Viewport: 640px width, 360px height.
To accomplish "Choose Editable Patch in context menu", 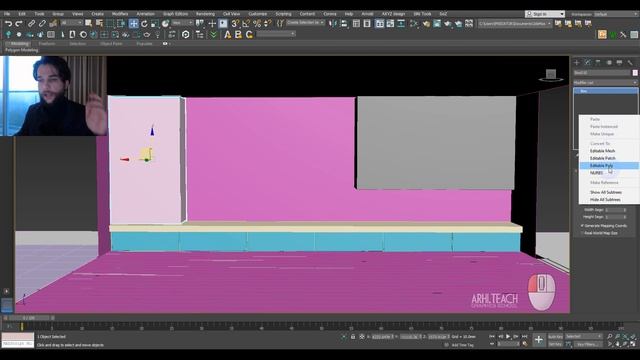I will tap(609, 158).
